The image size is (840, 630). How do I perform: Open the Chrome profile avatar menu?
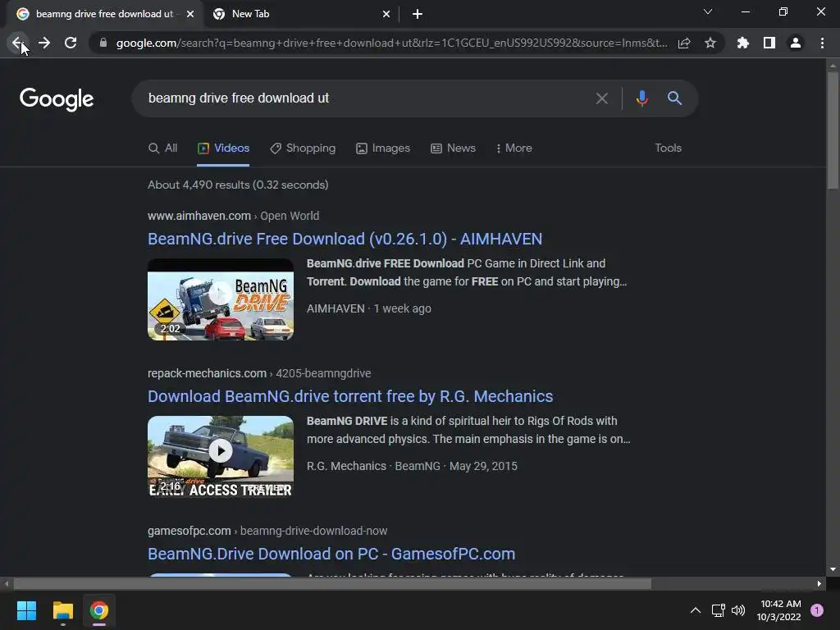(x=796, y=43)
